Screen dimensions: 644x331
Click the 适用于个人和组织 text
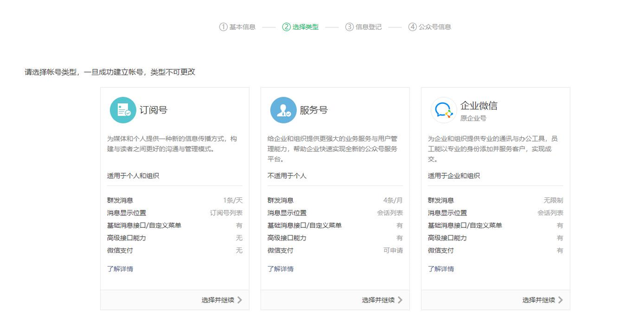pyautogui.click(x=133, y=176)
